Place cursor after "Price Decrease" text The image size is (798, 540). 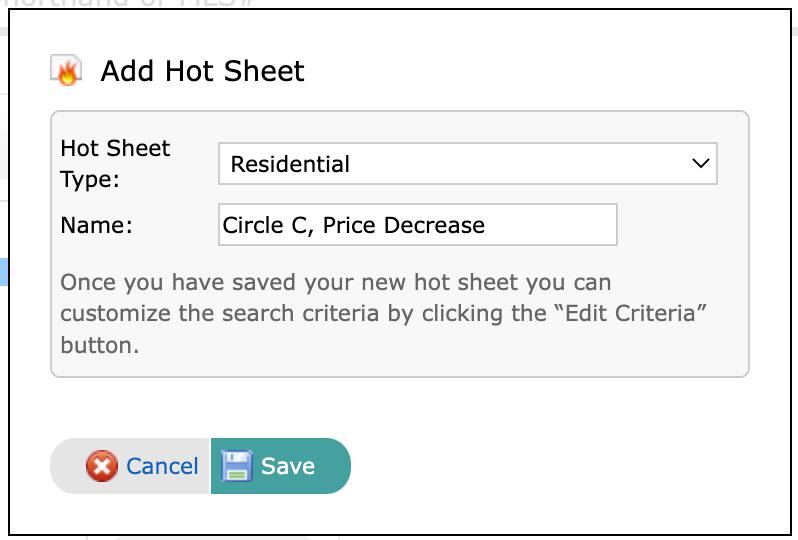pos(486,225)
